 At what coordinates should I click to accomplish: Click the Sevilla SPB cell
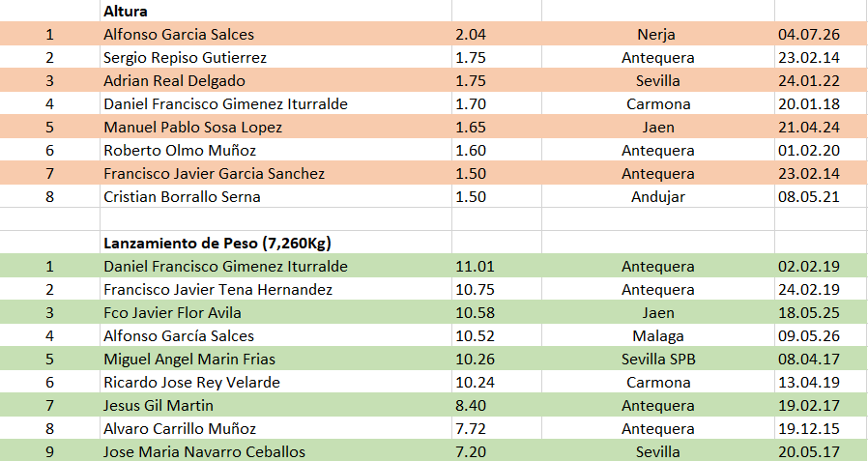tap(657, 359)
